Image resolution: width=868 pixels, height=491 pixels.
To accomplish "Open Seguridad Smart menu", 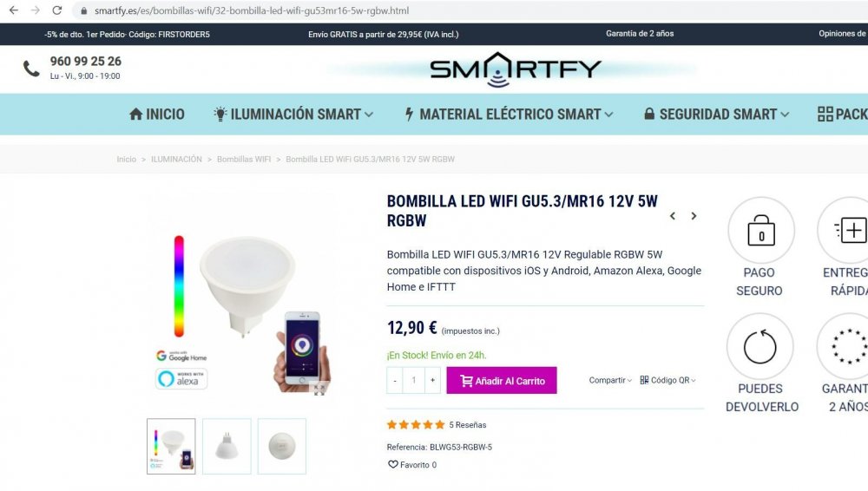I will pyautogui.click(x=716, y=114).
